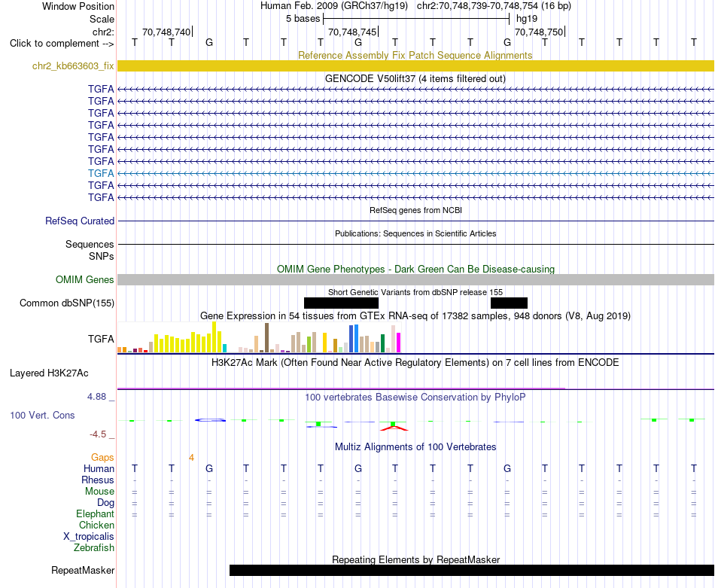715x588 pixels.
Task: Click the Window Position label
Action: pyautogui.click(x=78, y=6)
